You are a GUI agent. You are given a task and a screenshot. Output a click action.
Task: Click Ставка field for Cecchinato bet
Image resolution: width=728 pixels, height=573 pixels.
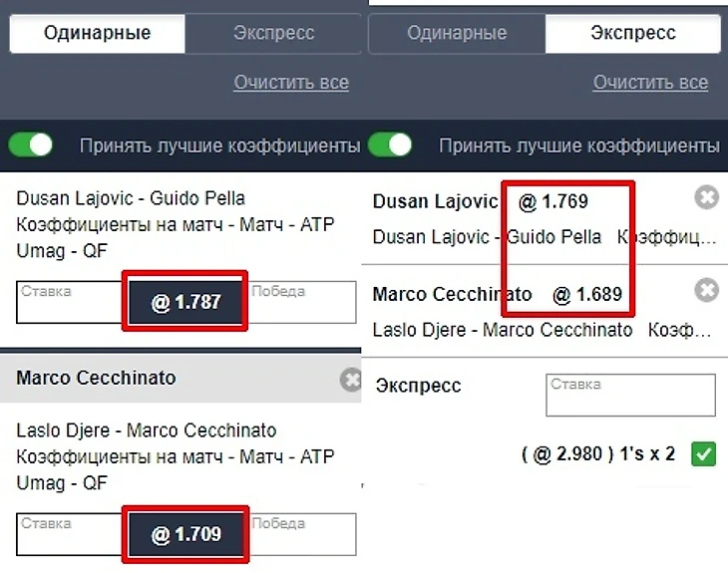pos(70,534)
